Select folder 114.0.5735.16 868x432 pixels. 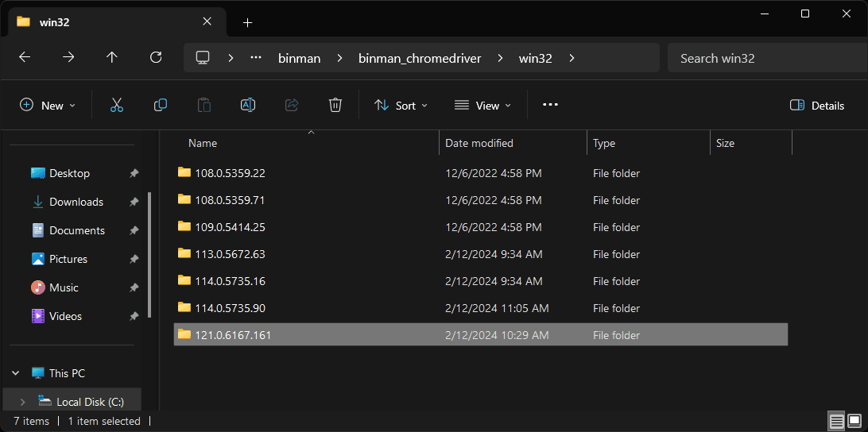click(480, 281)
